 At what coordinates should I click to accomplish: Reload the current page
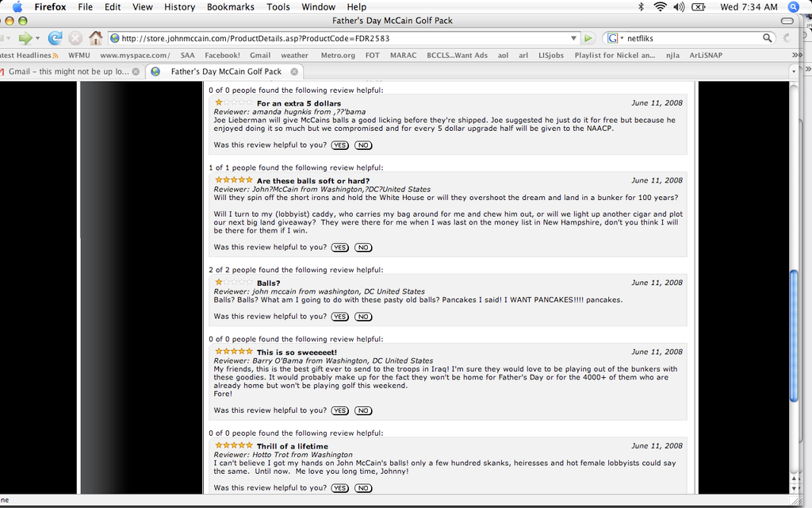(x=55, y=38)
